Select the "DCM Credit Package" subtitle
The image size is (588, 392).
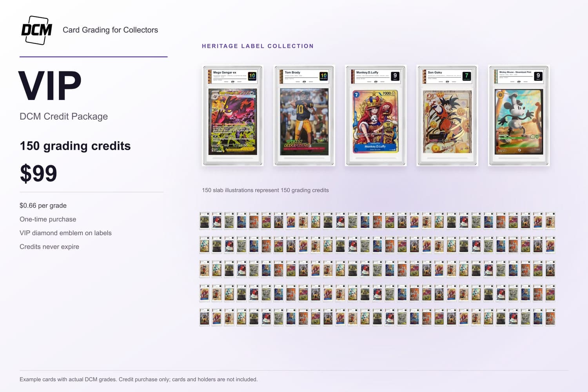click(64, 116)
